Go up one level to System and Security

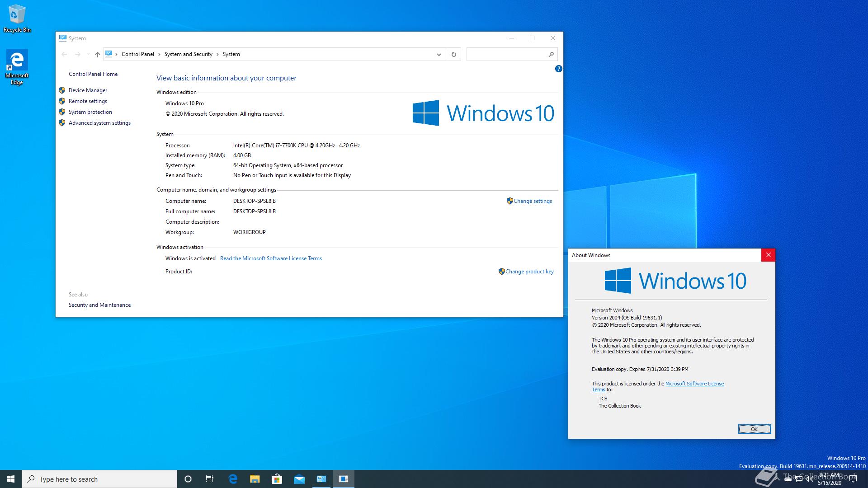(x=97, y=54)
